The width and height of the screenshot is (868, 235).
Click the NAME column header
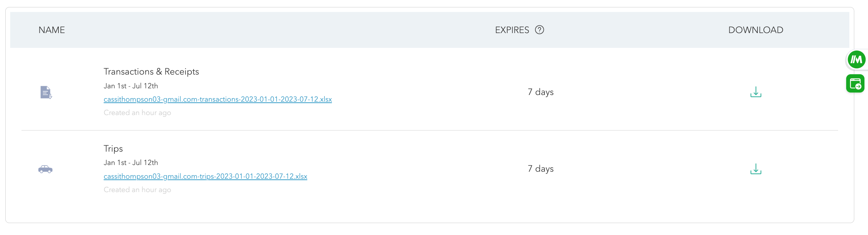tap(52, 30)
